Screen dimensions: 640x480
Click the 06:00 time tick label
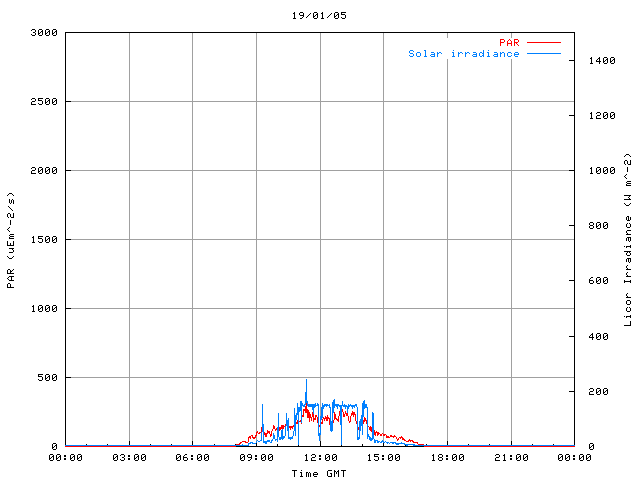click(x=193, y=458)
